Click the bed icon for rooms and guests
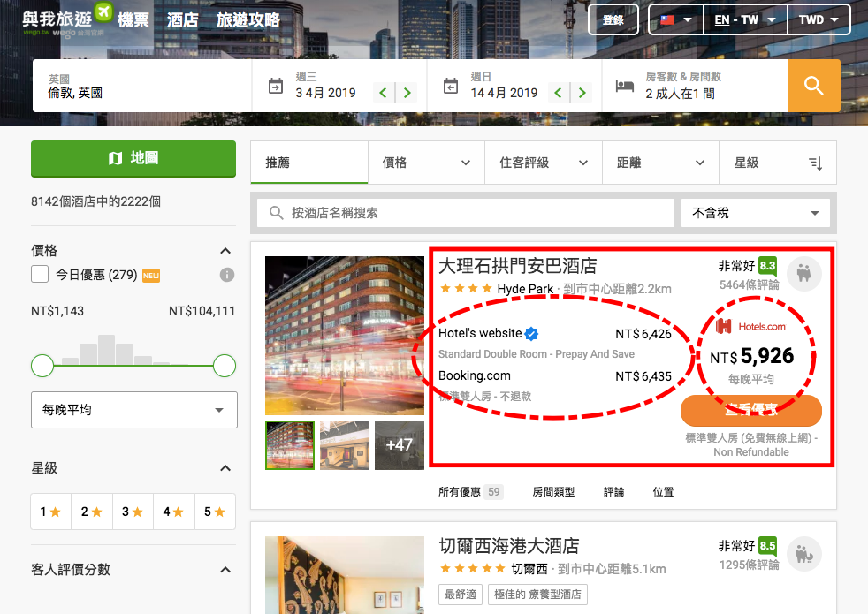Image resolution: width=868 pixels, height=614 pixels. coord(624,87)
